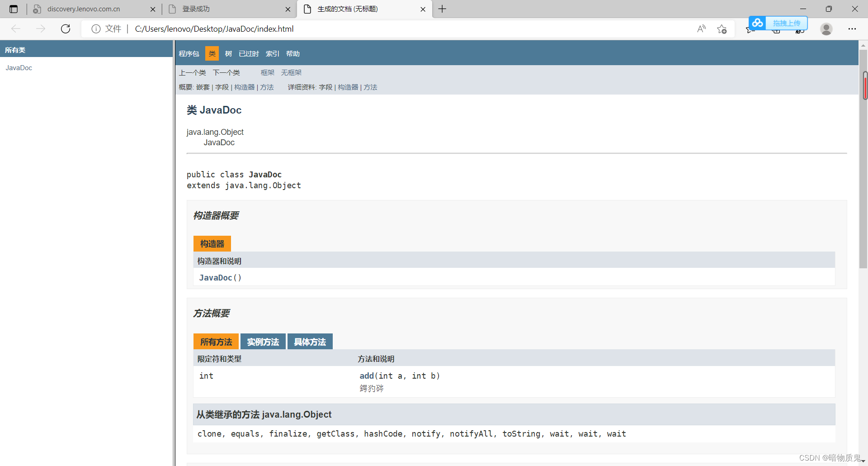868x466 pixels.
Task: Open the tab actions menu icon
Action: tap(14, 9)
